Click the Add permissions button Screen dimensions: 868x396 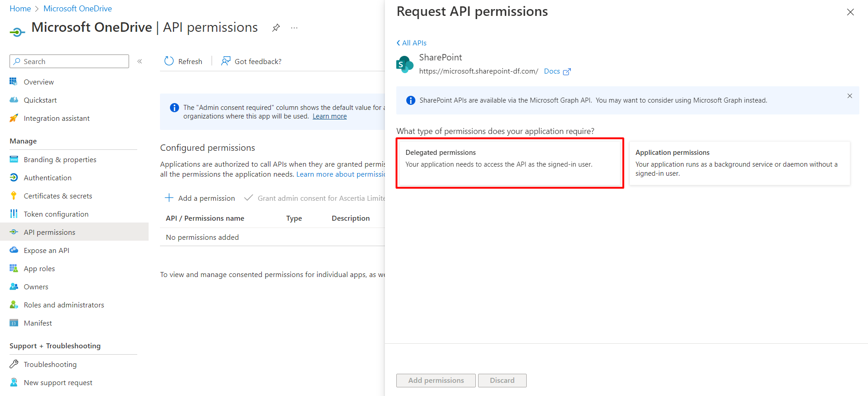click(x=436, y=381)
